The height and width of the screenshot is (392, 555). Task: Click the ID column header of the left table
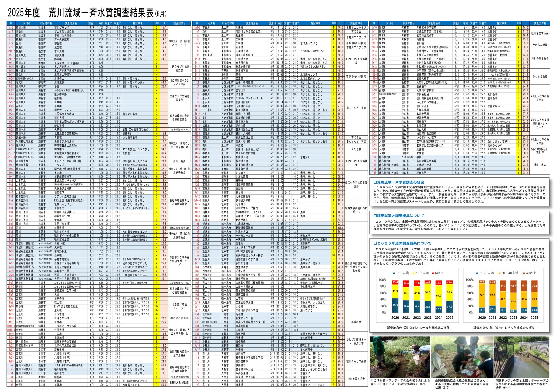tap(11, 23)
